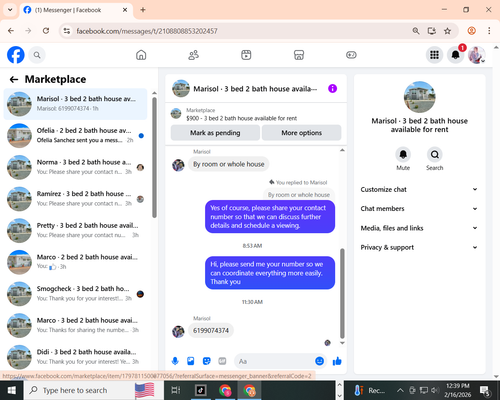The width and height of the screenshot is (500, 400).
Task: Open the emoji picker in the message box
Action: pyautogui.click(x=319, y=361)
